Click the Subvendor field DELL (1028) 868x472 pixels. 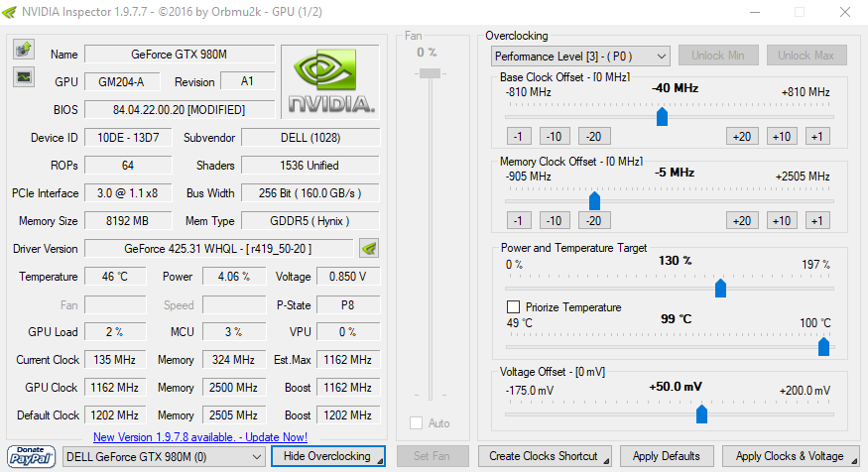[x=310, y=137]
